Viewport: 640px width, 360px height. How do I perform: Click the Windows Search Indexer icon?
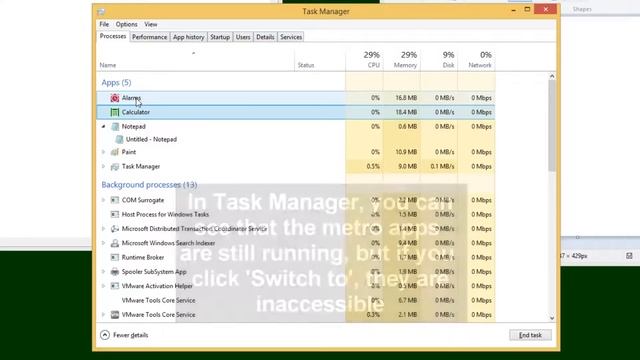115,243
